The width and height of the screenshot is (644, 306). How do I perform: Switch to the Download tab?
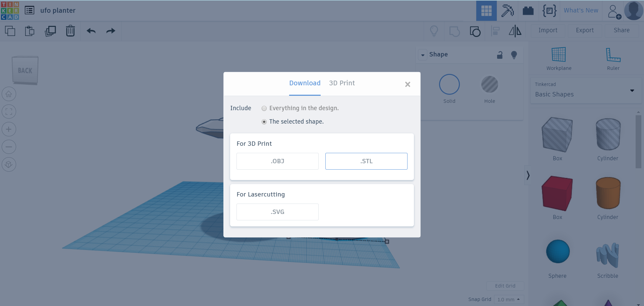(x=305, y=83)
